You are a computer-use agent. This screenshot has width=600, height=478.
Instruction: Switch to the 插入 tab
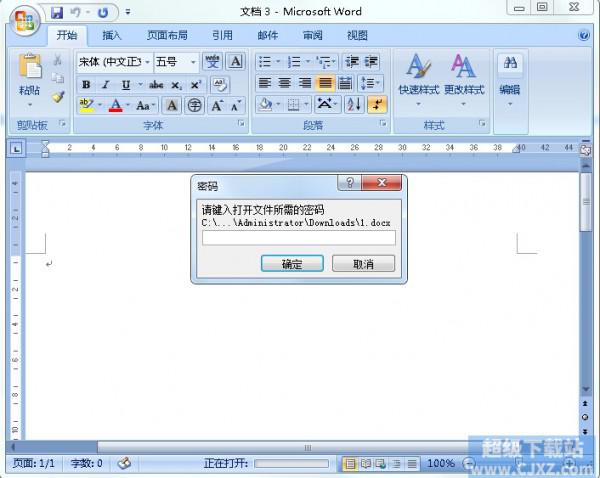click(x=112, y=35)
